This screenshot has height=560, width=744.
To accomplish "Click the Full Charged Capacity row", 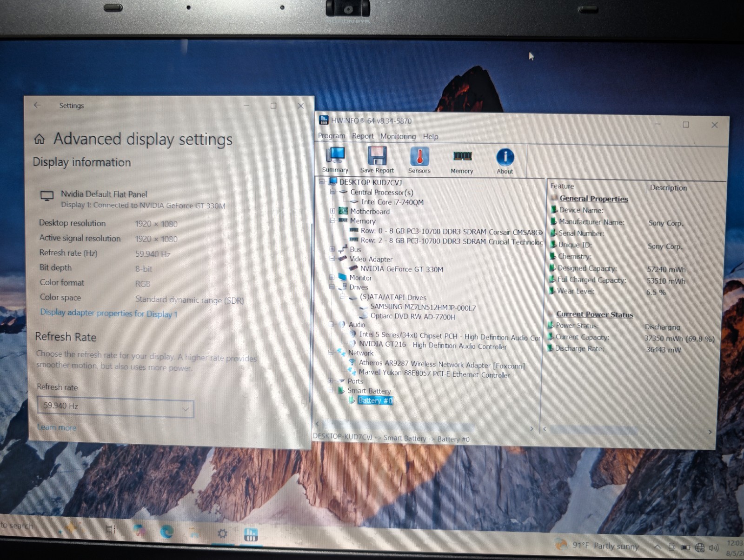I will click(618, 280).
